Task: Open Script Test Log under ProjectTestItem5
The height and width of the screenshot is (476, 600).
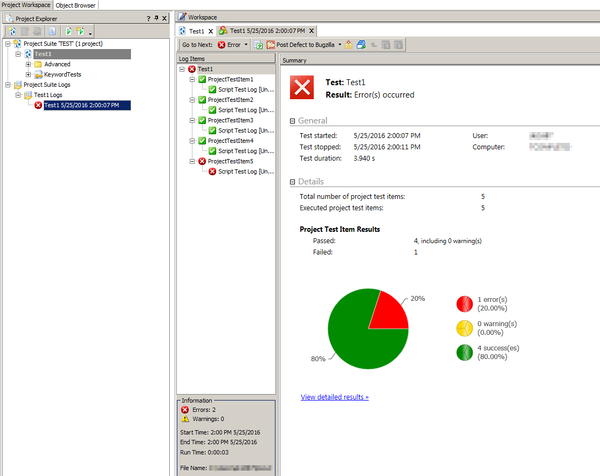Action: coord(246,171)
